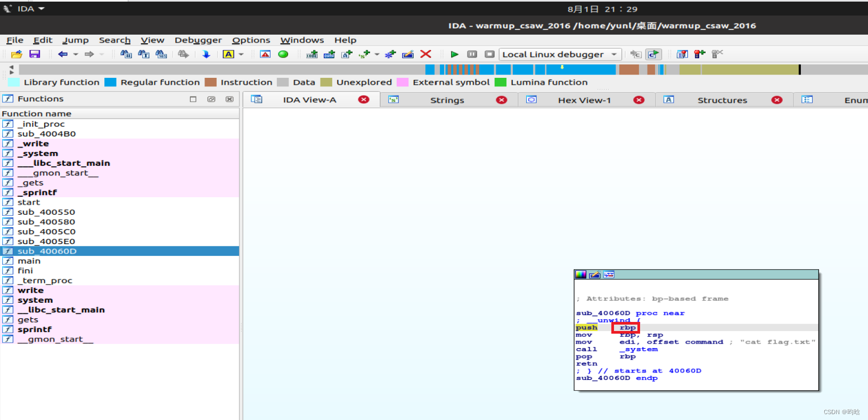
Task: Open the Local Linux debugger dropdown
Action: coord(561,54)
